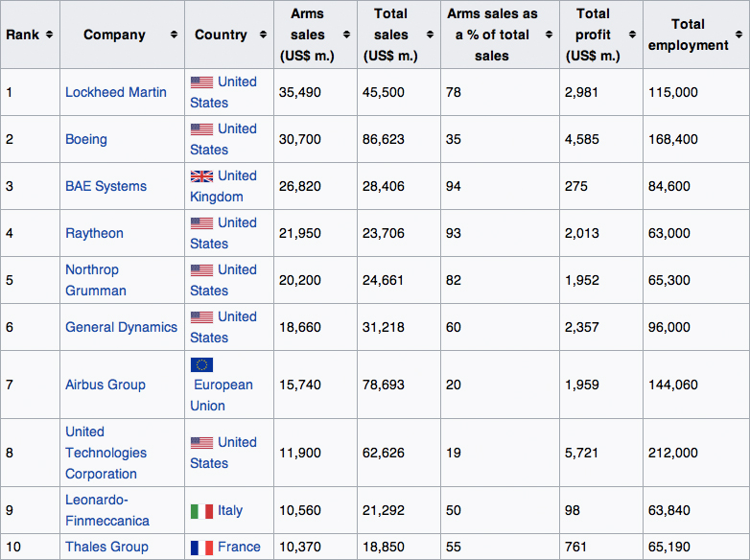Image resolution: width=750 pixels, height=560 pixels.
Task: Open the United Technologies Corporation link
Action: tap(105, 453)
